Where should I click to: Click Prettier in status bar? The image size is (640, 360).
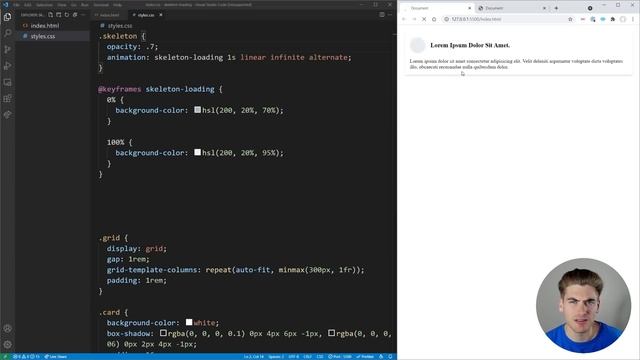(365, 357)
